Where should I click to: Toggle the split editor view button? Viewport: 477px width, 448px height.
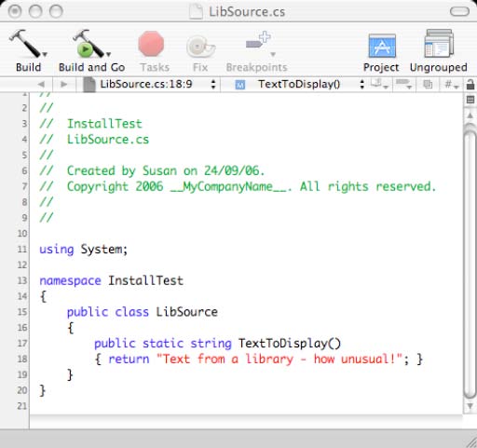(470, 100)
